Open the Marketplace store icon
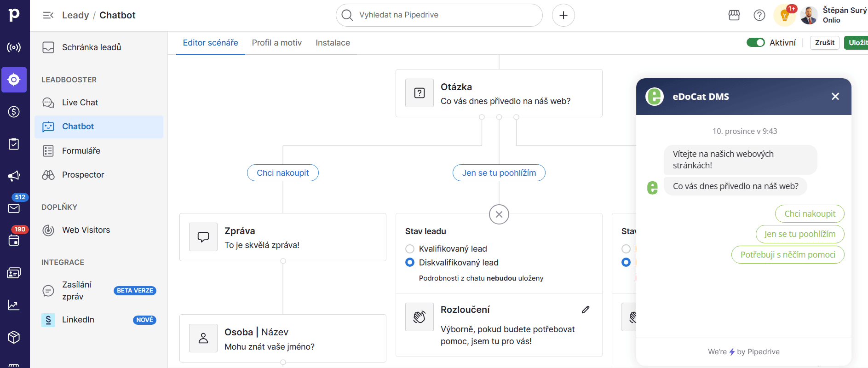The width and height of the screenshot is (868, 368). point(734,15)
